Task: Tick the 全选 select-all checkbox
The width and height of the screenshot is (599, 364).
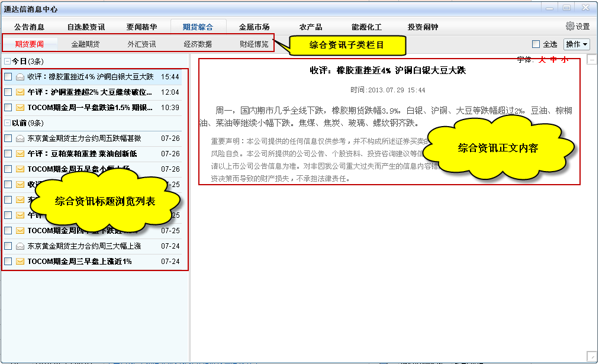Action: [x=536, y=44]
